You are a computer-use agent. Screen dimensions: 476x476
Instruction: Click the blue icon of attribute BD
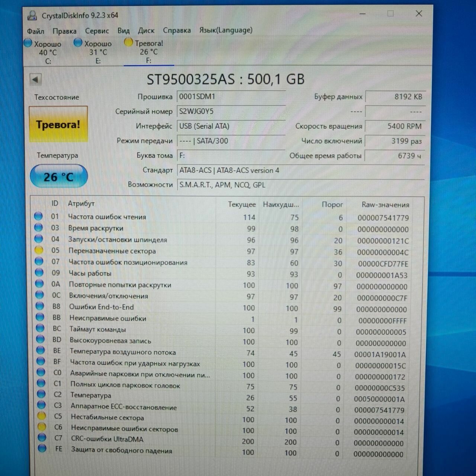point(40,339)
